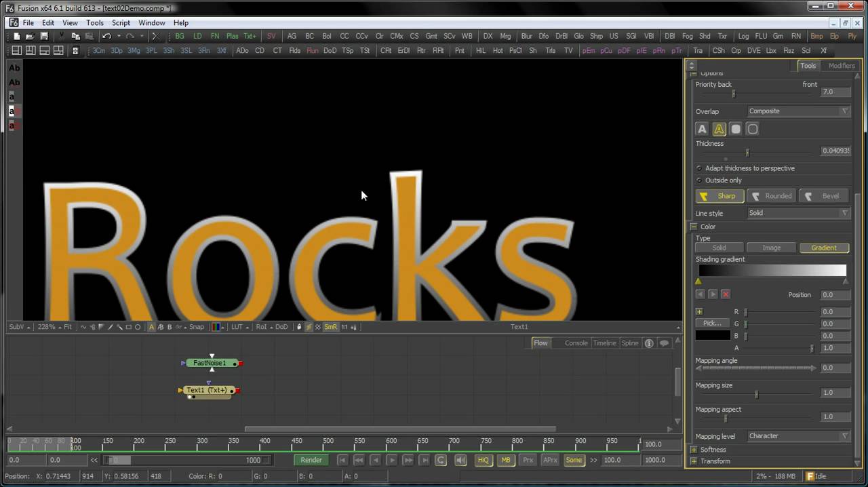Viewport: 868px width, 487px height.
Task: Select the FastNoise1 node in flow
Action: (210, 363)
